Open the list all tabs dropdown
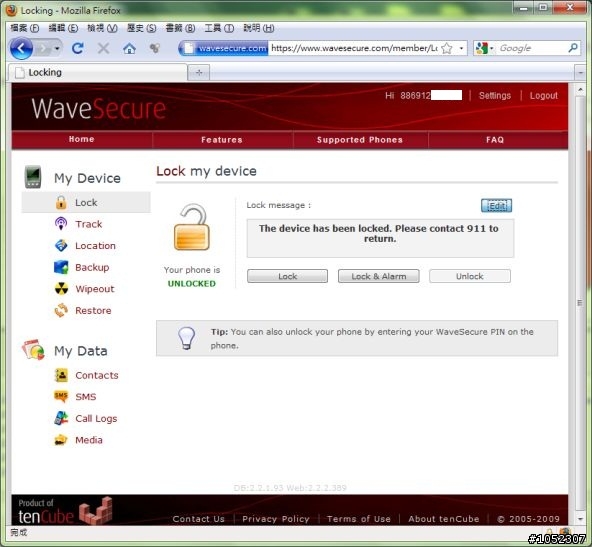The height and width of the screenshot is (547, 592). (x=580, y=72)
